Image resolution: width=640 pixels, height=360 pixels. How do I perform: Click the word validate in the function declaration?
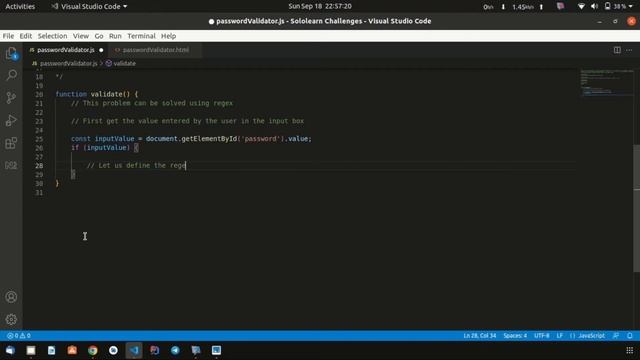point(106,94)
